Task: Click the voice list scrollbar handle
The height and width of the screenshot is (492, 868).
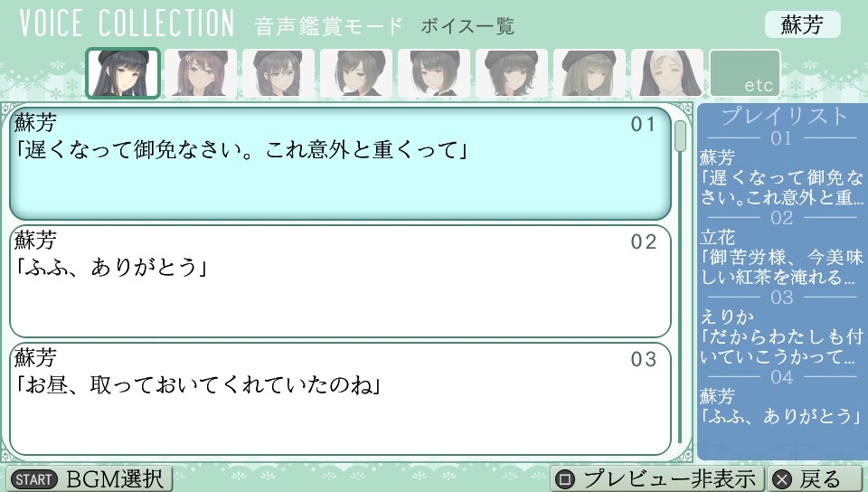Action: (680, 136)
